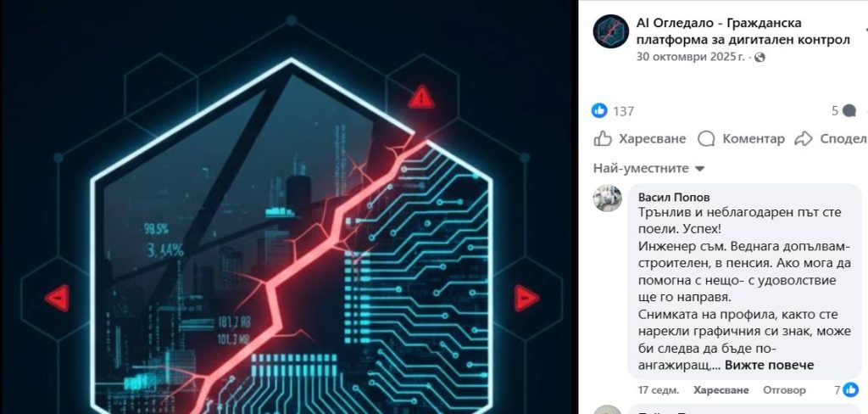The height and width of the screenshot is (414, 868).
Task: Click the Сподели share arrow icon
Action: coord(804,138)
